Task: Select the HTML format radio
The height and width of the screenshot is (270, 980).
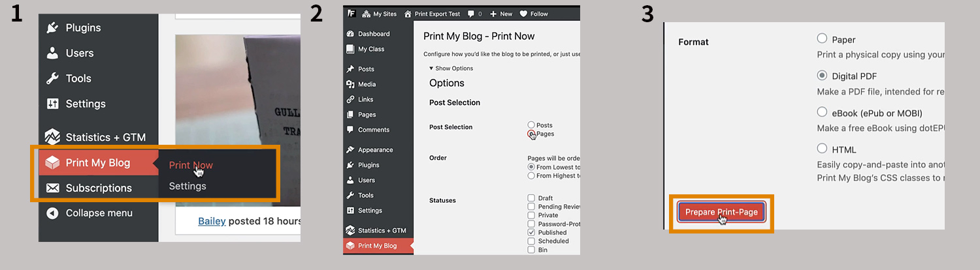Action: click(822, 149)
